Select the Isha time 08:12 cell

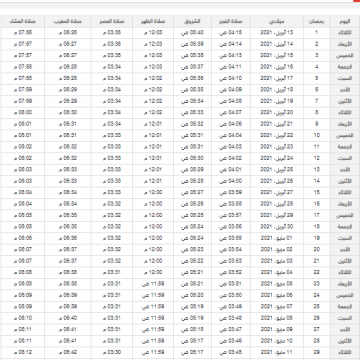click(x=23, y=352)
